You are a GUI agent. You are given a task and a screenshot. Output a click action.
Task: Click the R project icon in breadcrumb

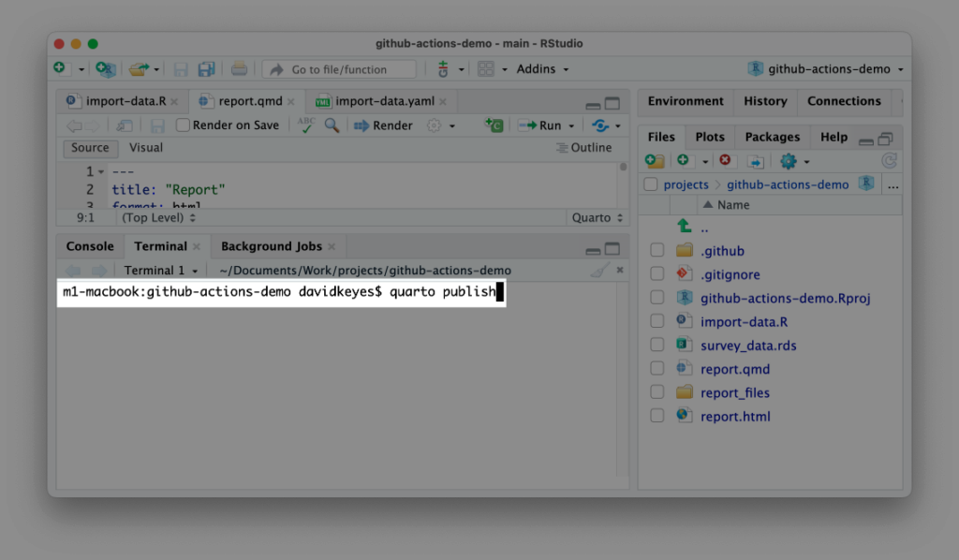(x=866, y=183)
